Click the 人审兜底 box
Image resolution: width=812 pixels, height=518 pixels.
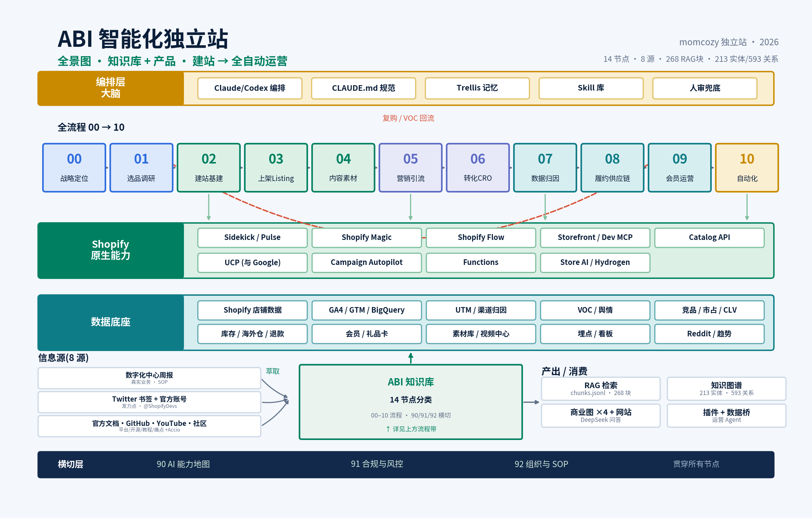tap(705, 88)
